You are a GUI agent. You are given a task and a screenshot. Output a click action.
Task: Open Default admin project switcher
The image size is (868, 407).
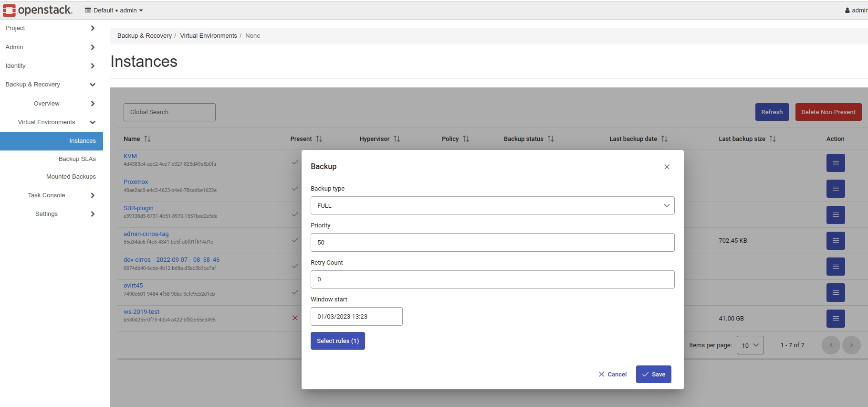114,11
